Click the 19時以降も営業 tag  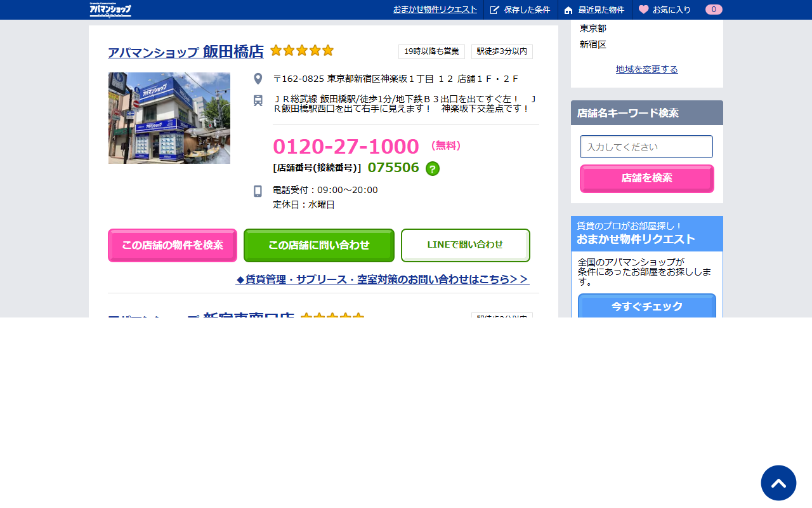click(x=431, y=51)
